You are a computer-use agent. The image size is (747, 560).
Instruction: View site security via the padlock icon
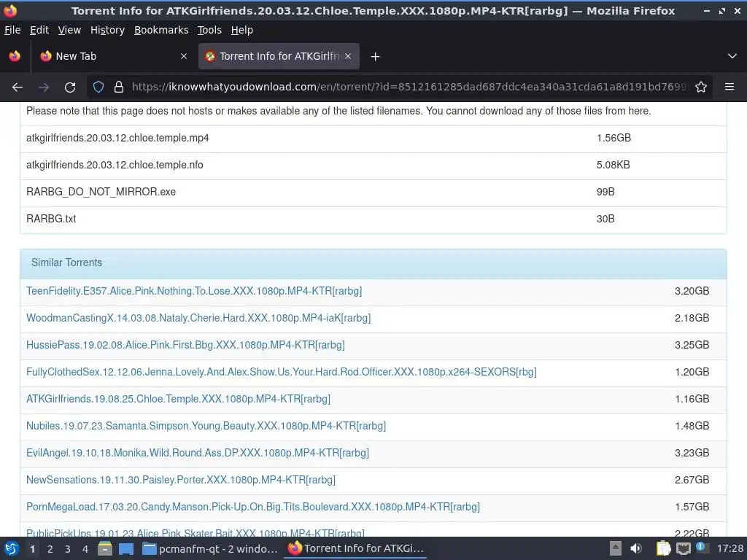pyautogui.click(x=119, y=87)
